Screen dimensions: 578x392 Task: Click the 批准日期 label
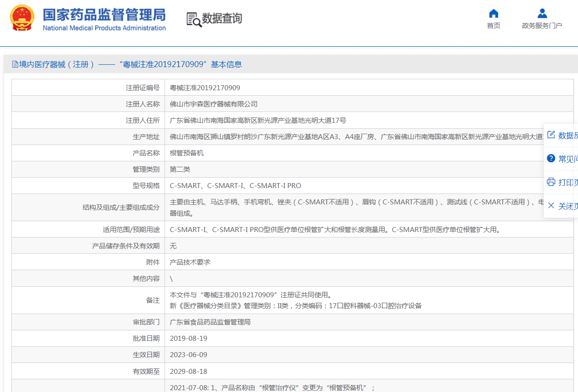146,338
